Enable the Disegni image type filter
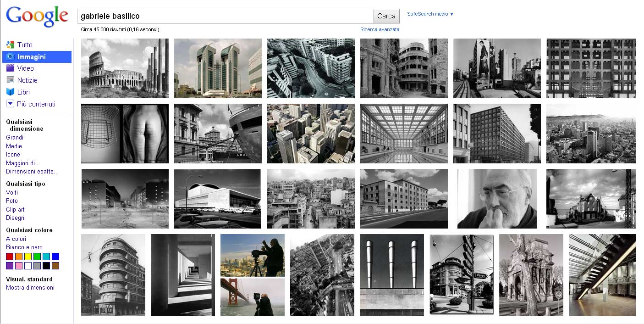 tap(15, 218)
